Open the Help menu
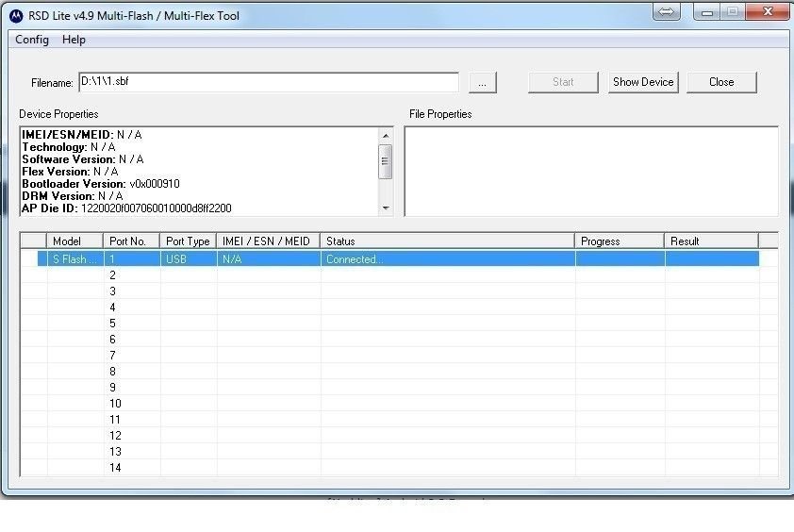The image size is (794, 532). tap(74, 40)
